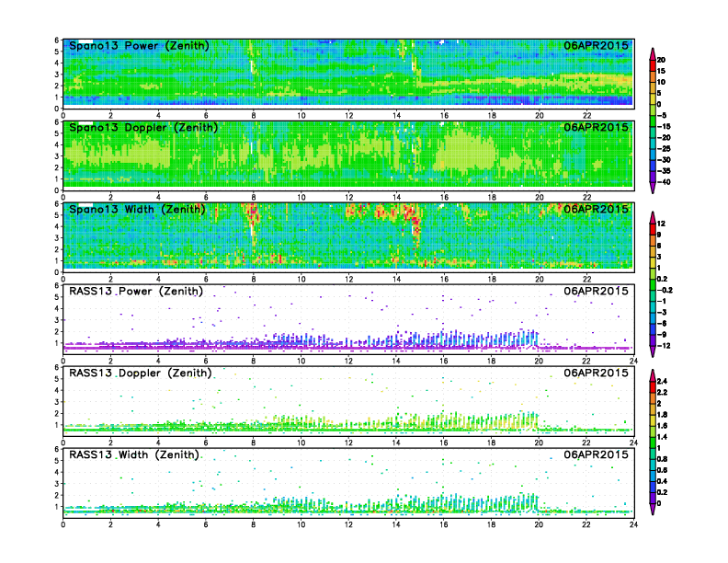
Task: Click the "20" label on the first colorbar
Action: pyautogui.click(x=661, y=60)
